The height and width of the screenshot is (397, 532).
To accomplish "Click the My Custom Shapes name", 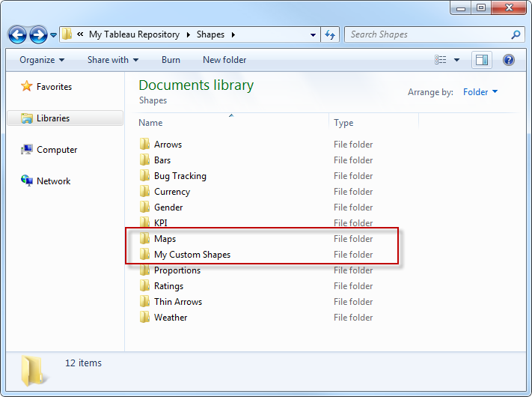I will 192,255.
